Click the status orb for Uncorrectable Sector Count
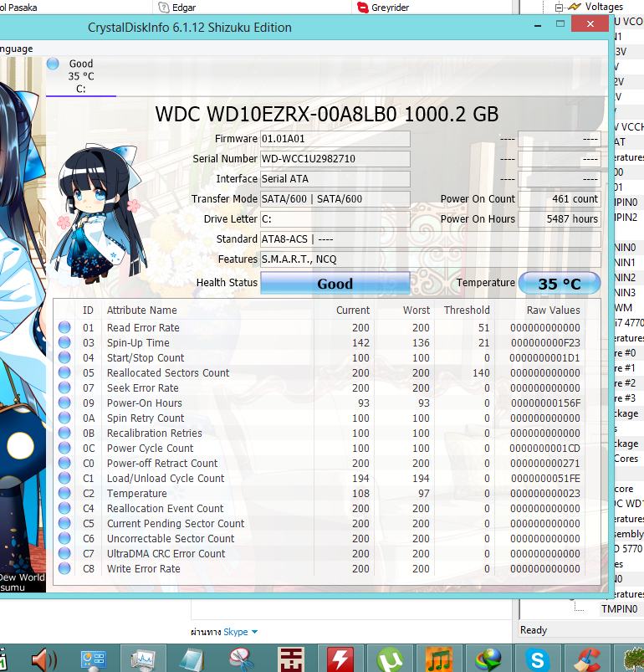This screenshot has height=672, width=644. [x=64, y=538]
